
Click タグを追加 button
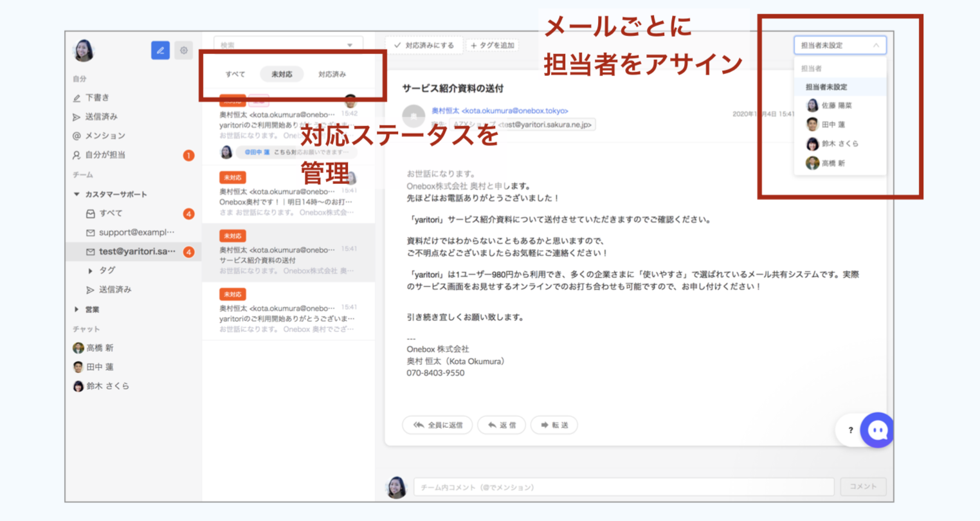click(493, 45)
